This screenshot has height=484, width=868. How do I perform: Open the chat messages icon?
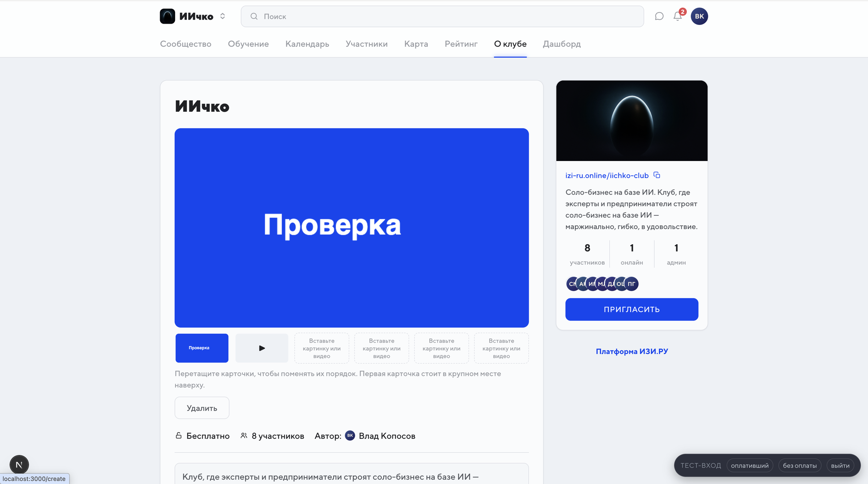[659, 16]
